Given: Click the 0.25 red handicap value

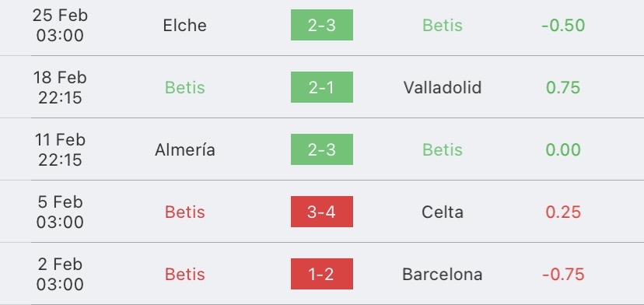Looking at the screenshot, I should pyautogui.click(x=563, y=212).
